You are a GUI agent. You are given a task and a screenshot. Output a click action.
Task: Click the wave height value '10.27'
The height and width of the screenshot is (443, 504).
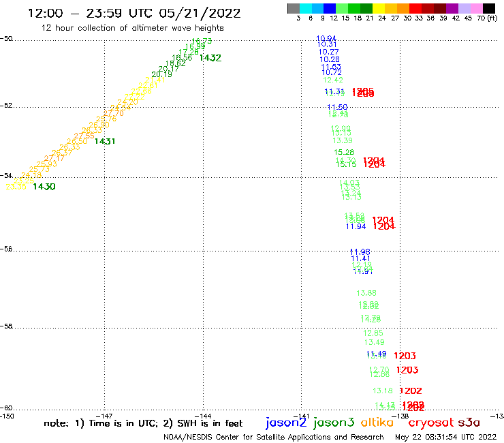[x=328, y=52]
